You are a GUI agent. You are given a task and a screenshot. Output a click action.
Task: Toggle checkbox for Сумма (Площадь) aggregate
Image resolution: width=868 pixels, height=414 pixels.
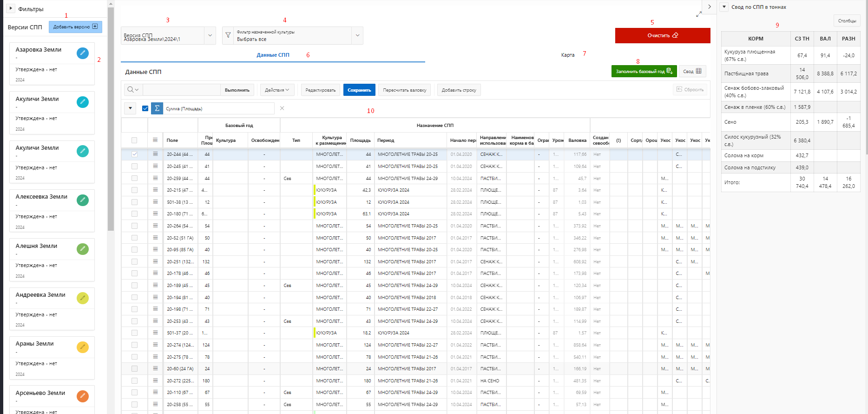pyautogui.click(x=145, y=108)
